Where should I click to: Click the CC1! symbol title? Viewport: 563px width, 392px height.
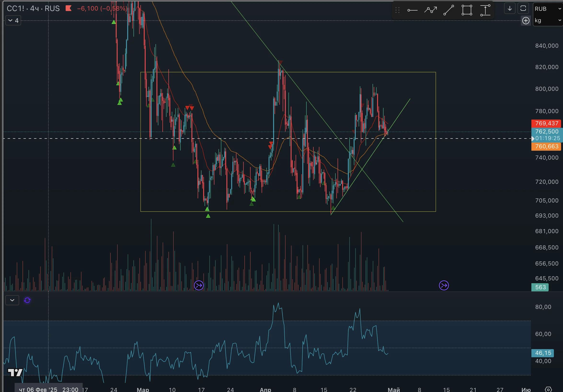pyautogui.click(x=15, y=9)
